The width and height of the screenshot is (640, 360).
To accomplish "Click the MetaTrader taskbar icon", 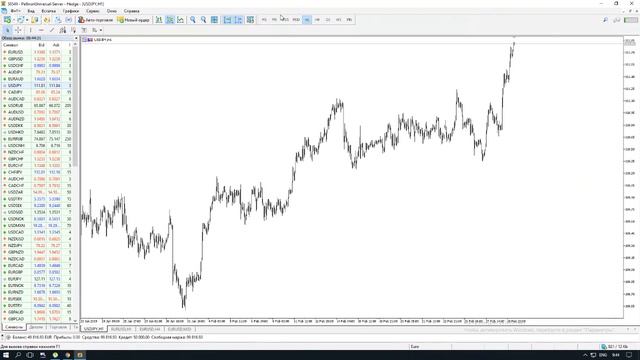I will point(80,355).
